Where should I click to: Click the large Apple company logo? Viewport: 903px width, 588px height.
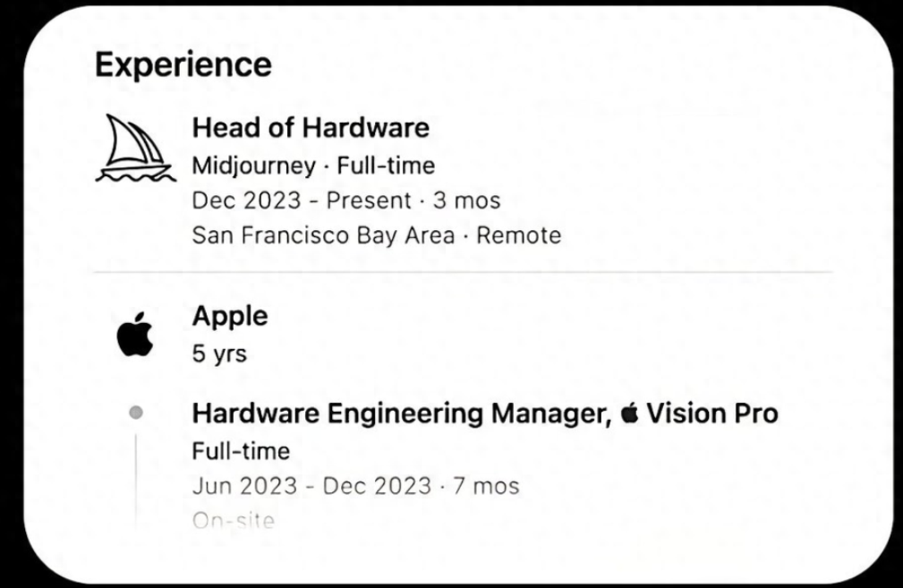135,335
